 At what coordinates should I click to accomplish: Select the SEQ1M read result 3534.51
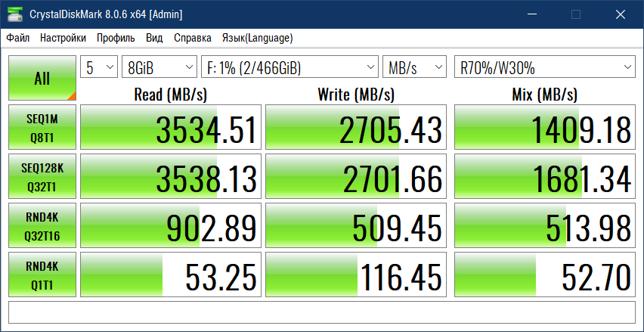pyautogui.click(x=171, y=127)
